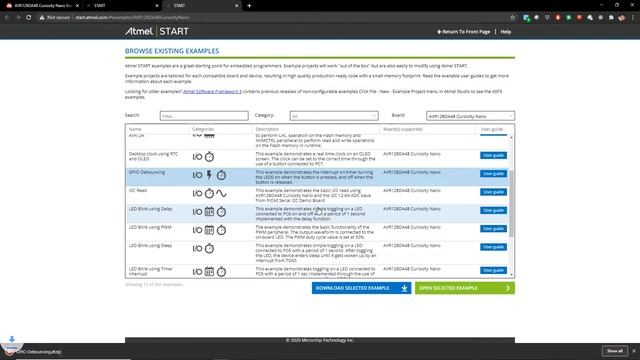Open User guide for LED Blink using Timer Interrupt

[x=493, y=270]
